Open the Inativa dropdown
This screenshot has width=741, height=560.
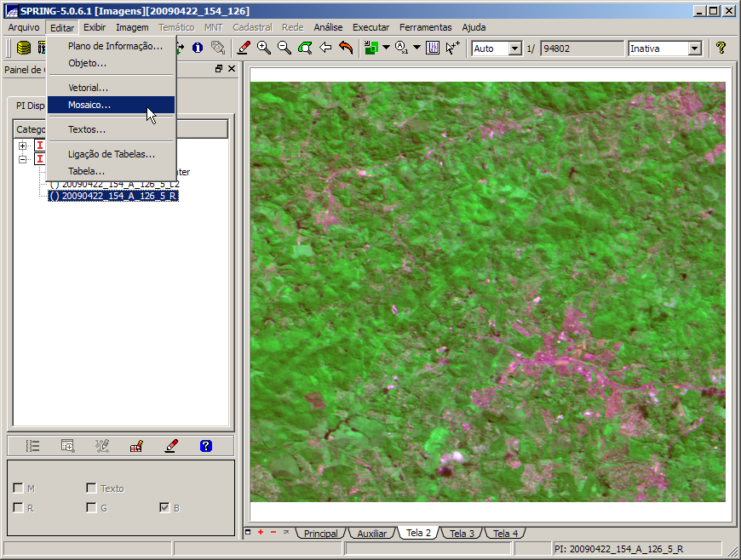(x=694, y=49)
